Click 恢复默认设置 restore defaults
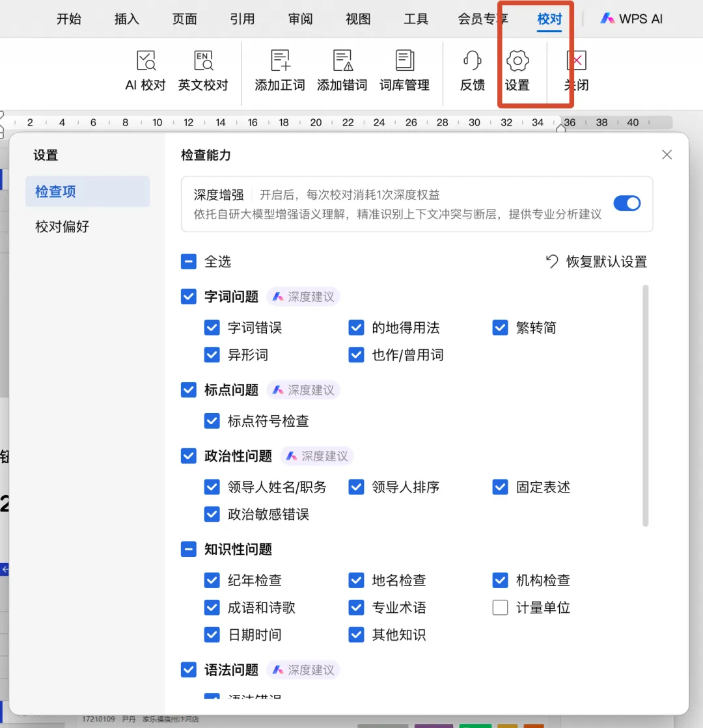703x728 pixels. pos(596,262)
